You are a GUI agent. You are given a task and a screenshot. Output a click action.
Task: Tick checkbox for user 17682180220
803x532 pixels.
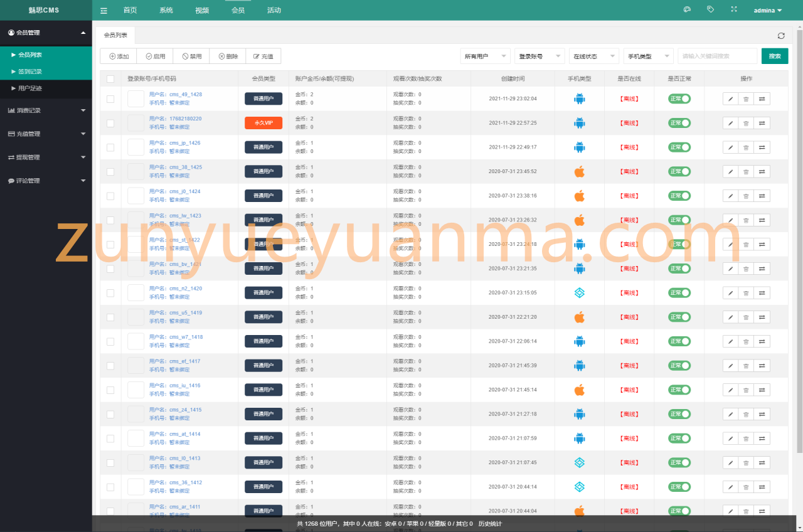(110, 123)
